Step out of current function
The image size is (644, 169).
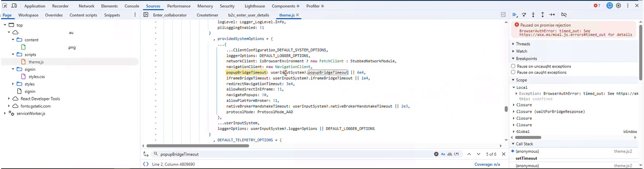coord(542,15)
